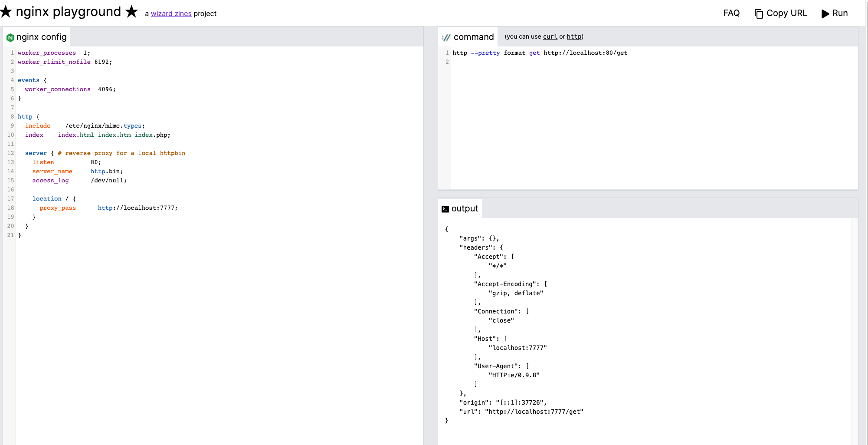This screenshot has width=868, height=445.
Task: Click "gzip, deflate" value in output
Action: click(516, 293)
